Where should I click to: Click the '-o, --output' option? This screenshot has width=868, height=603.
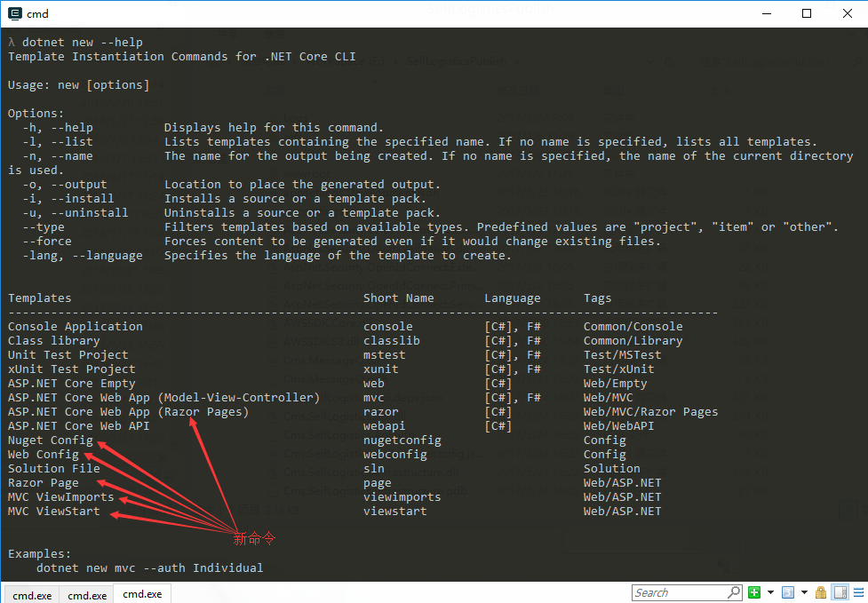pyautogui.click(x=65, y=184)
